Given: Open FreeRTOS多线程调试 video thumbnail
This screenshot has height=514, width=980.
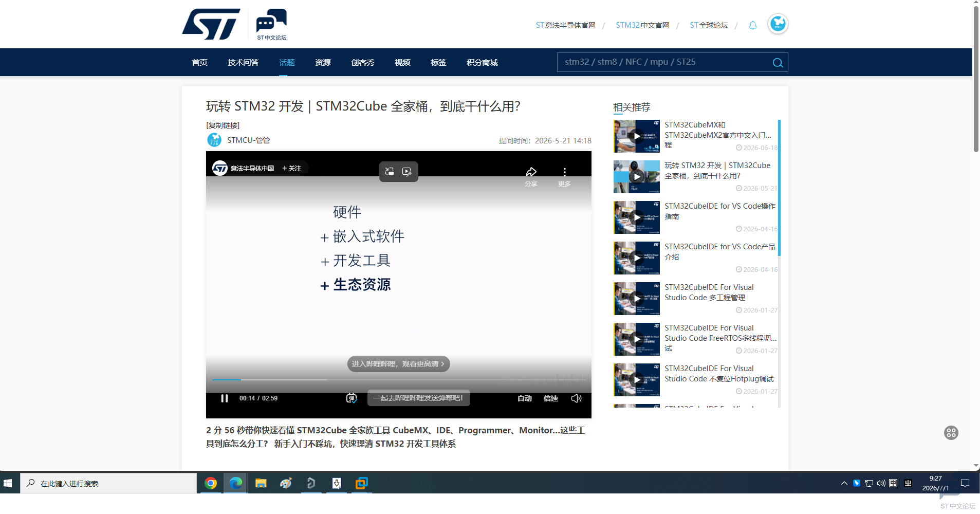Looking at the screenshot, I should click(x=637, y=339).
